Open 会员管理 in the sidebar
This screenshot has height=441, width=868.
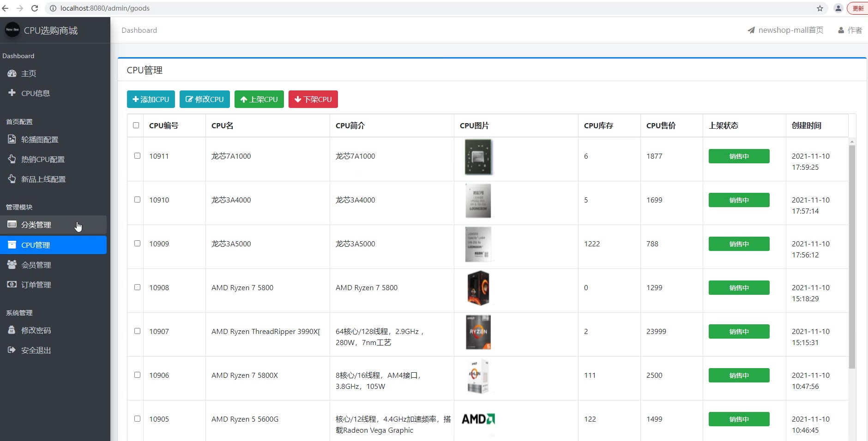tap(53, 265)
